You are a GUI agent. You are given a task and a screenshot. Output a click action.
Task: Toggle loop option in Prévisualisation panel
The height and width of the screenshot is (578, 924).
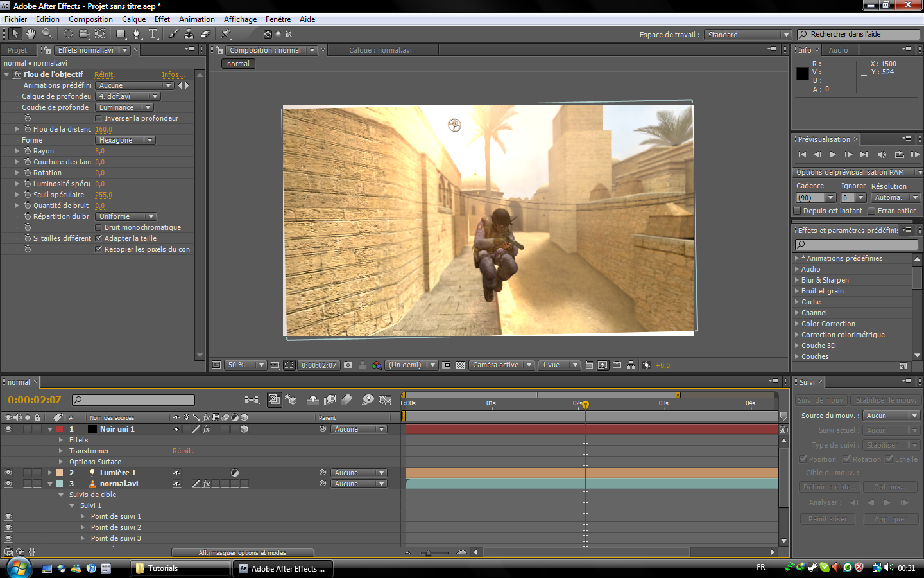coord(899,154)
